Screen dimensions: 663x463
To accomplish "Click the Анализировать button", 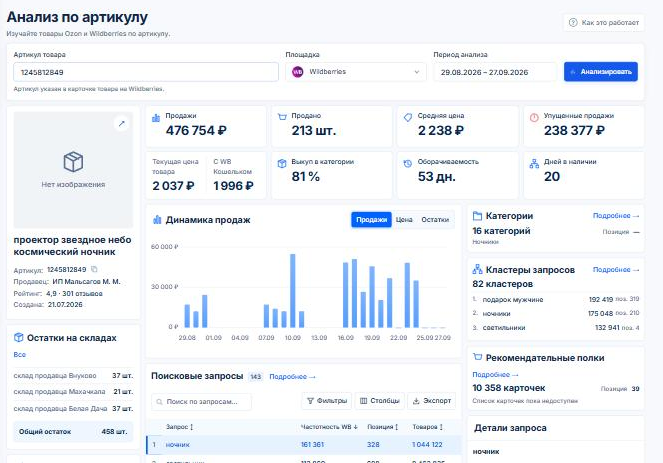I will pos(600,72).
